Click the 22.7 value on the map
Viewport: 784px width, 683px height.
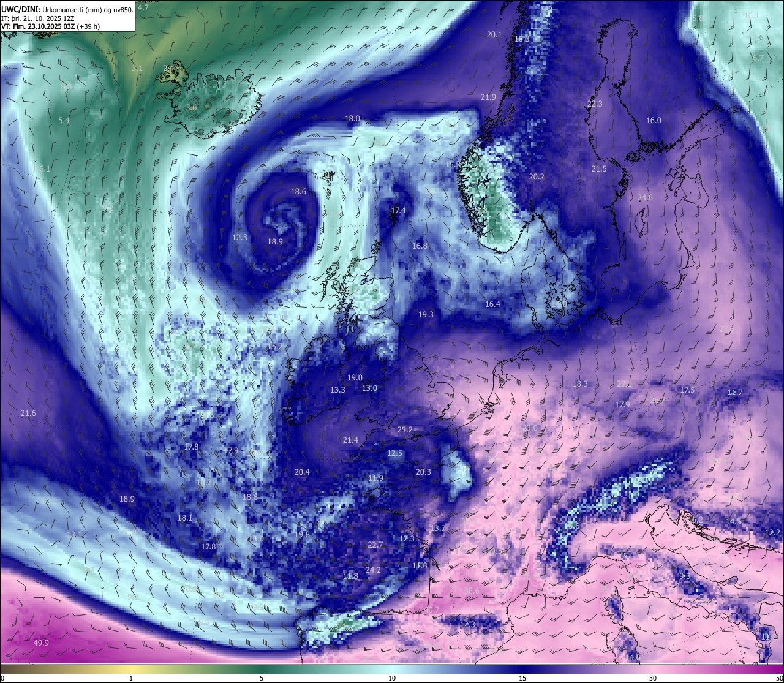click(375, 545)
